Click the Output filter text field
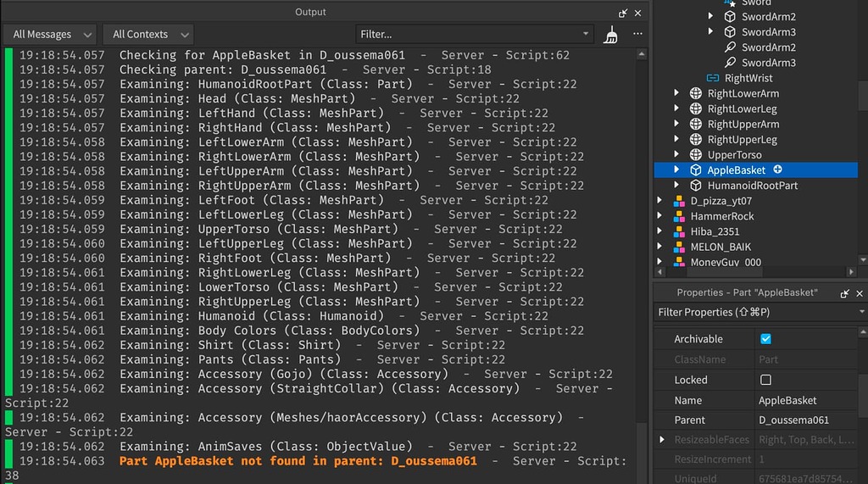 click(470, 35)
